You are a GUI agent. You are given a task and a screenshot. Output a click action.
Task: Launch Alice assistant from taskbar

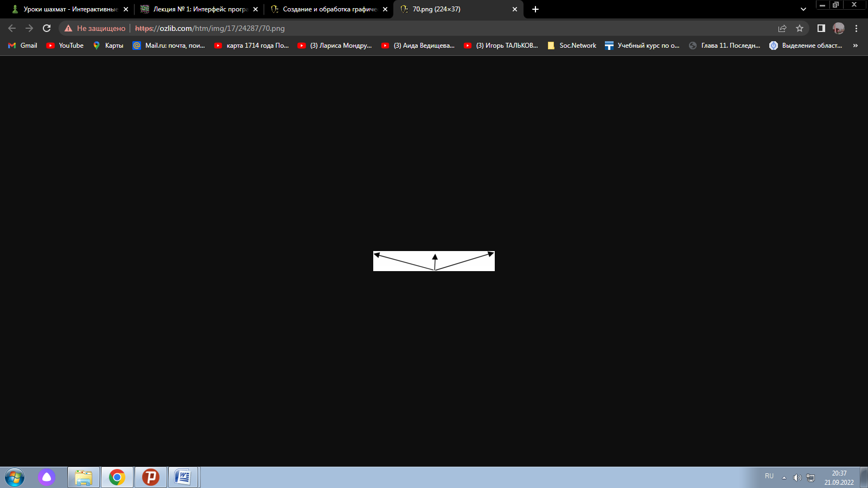(47, 477)
